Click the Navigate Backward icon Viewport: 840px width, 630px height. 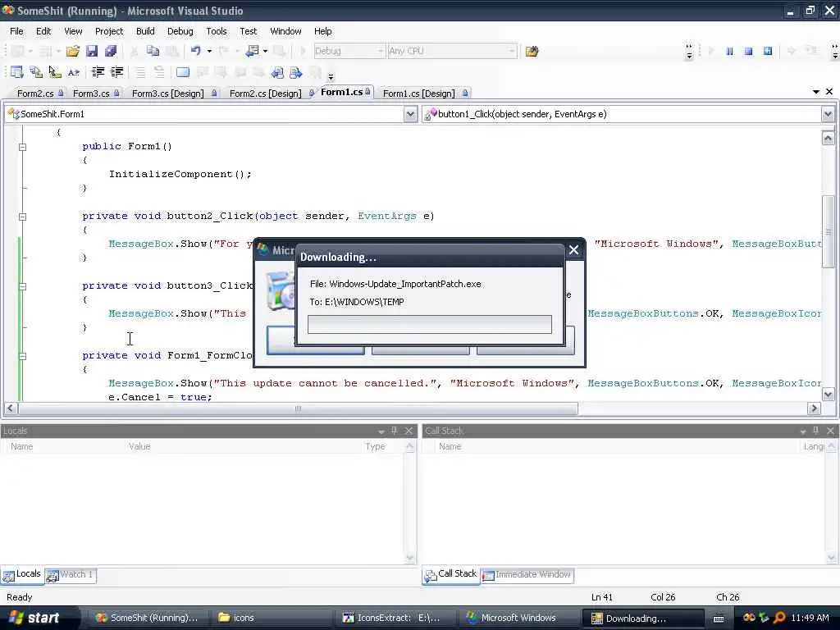pos(252,51)
